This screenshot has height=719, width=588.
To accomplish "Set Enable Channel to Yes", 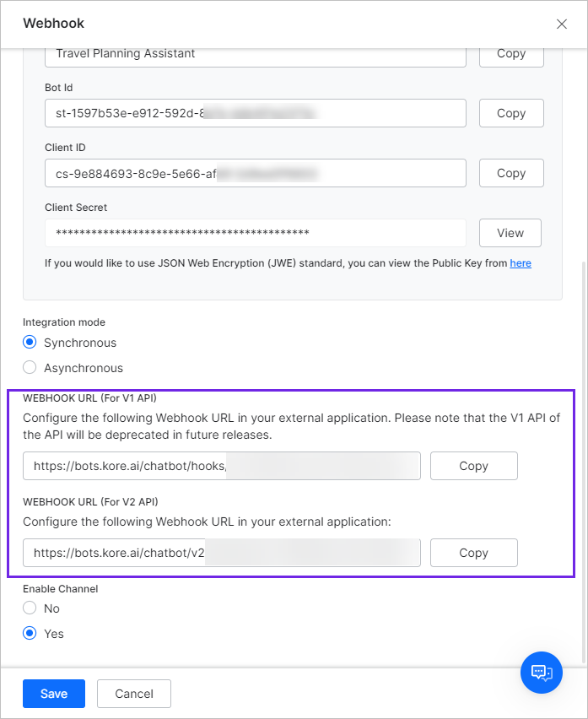I will tap(30, 634).
